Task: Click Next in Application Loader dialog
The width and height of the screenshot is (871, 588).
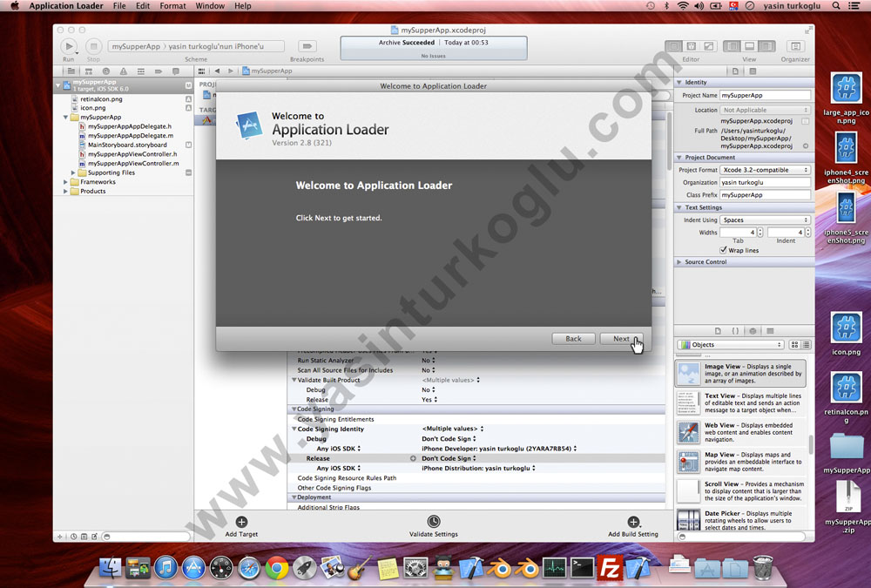Action: [x=621, y=339]
